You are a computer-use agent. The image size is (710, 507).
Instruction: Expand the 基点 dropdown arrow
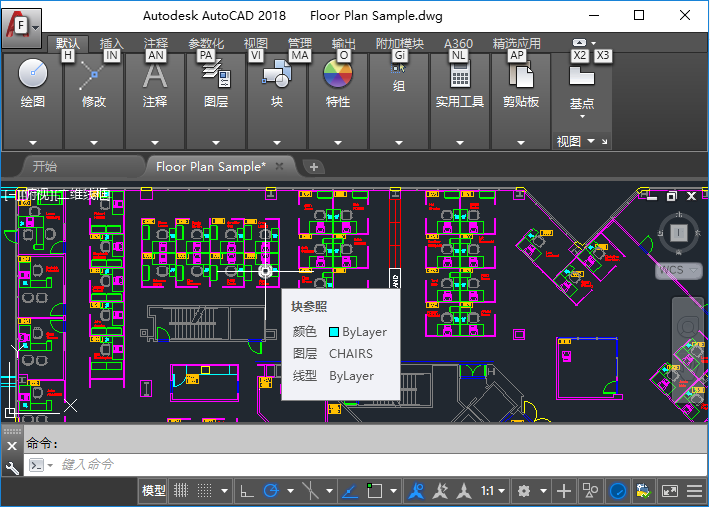582,117
